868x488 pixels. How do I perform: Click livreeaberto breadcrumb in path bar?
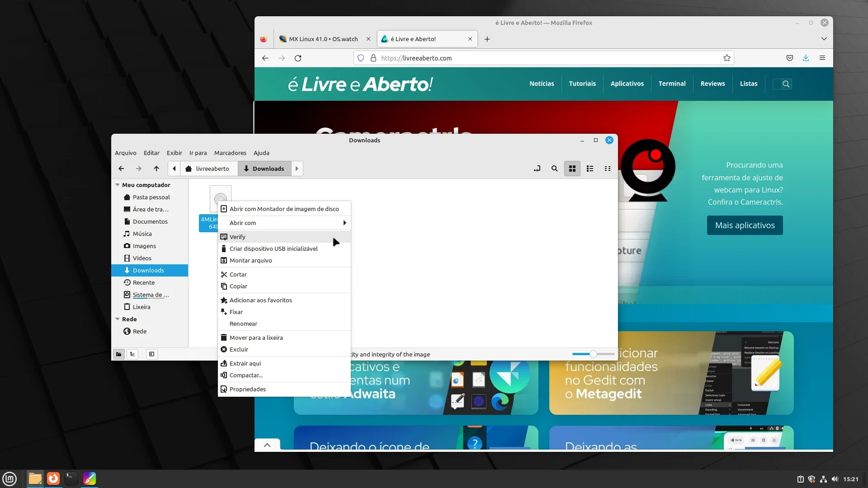pos(209,169)
